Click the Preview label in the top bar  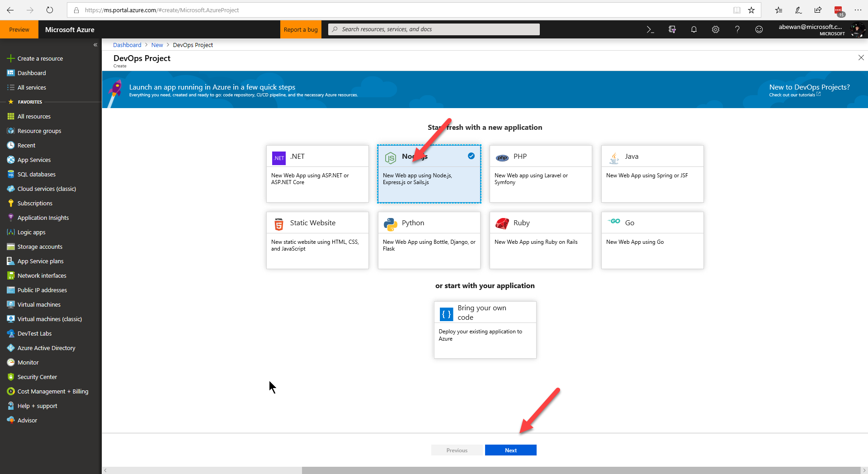[x=19, y=29]
